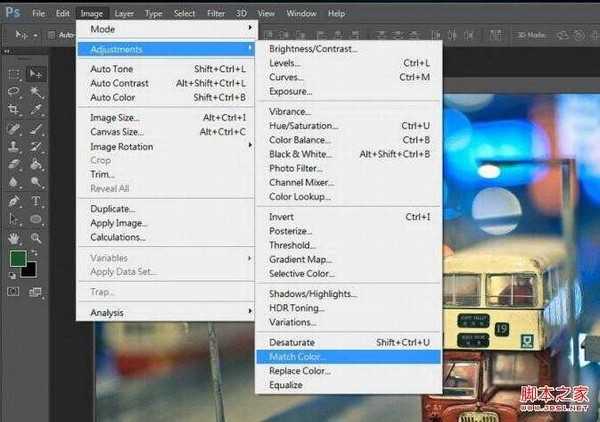
Task: Click the green foreground color swatch
Action: tap(17, 258)
